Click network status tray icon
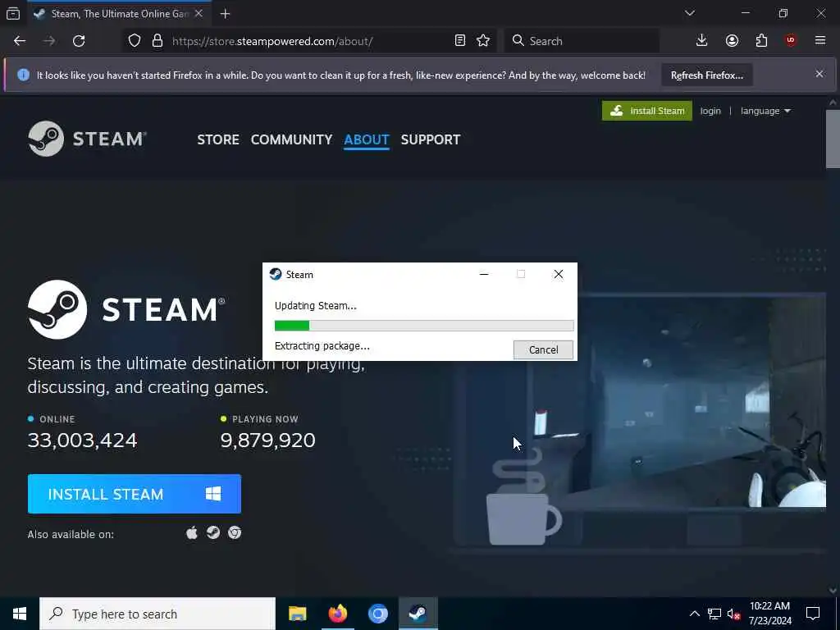 click(714, 614)
